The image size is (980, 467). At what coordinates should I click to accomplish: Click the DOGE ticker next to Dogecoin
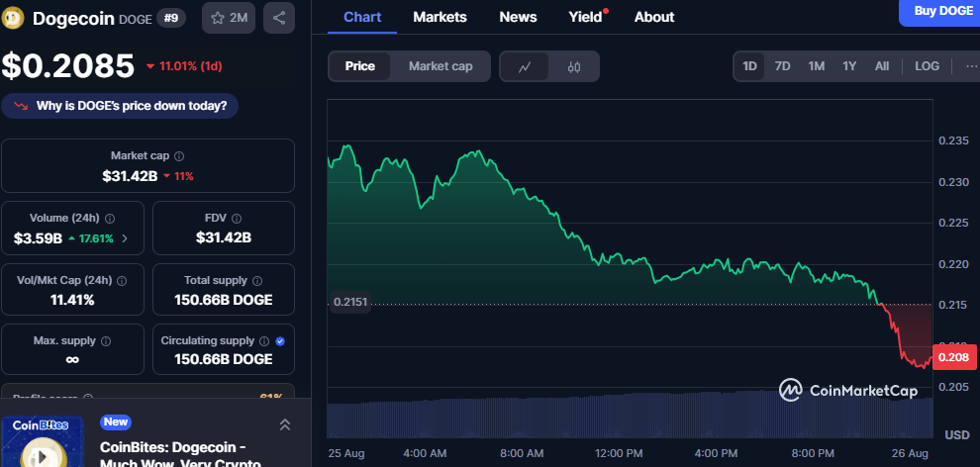(x=136, y=20)
